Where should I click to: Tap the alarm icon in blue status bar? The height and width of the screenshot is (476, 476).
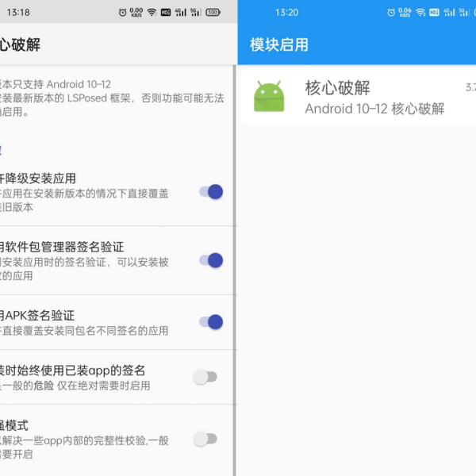(x=391, y=13)
